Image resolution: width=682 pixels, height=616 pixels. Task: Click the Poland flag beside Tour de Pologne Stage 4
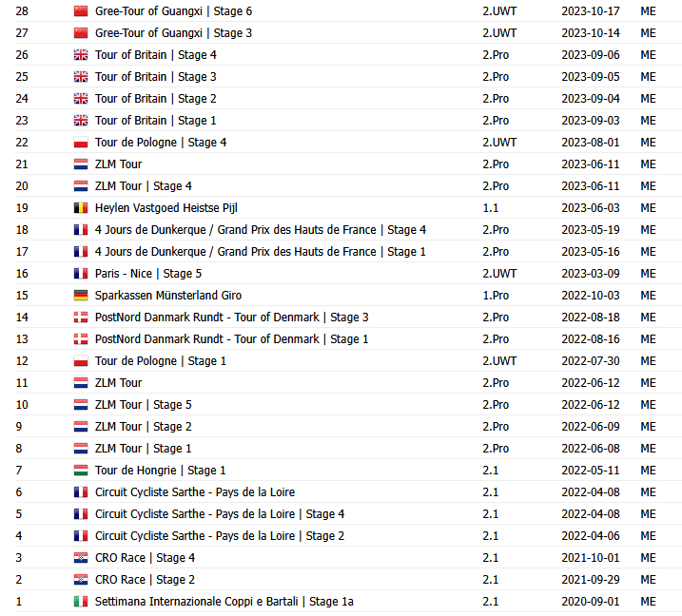(x=81, y=143)
